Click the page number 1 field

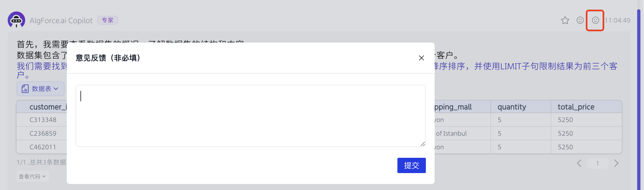597,164
